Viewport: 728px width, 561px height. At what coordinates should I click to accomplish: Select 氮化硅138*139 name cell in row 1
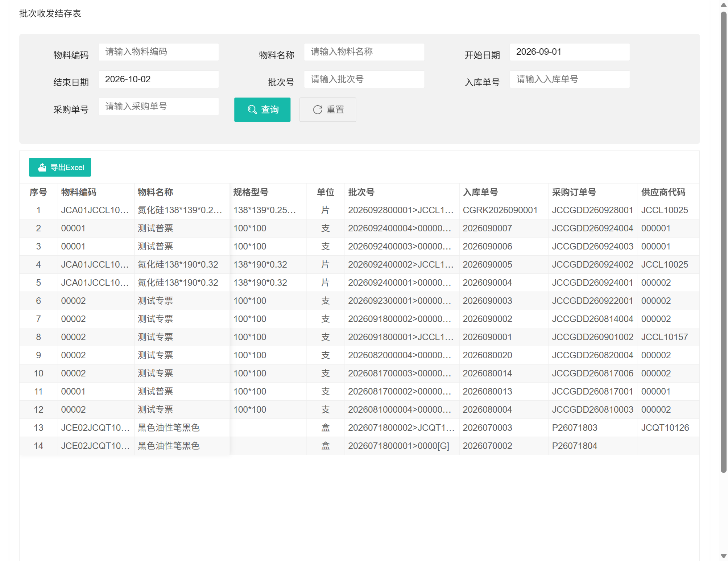tap(182, 210)
